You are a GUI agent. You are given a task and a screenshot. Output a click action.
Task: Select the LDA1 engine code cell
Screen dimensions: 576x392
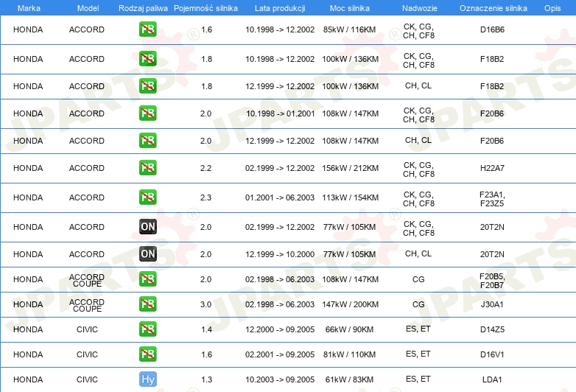click(x=491, y=379)
